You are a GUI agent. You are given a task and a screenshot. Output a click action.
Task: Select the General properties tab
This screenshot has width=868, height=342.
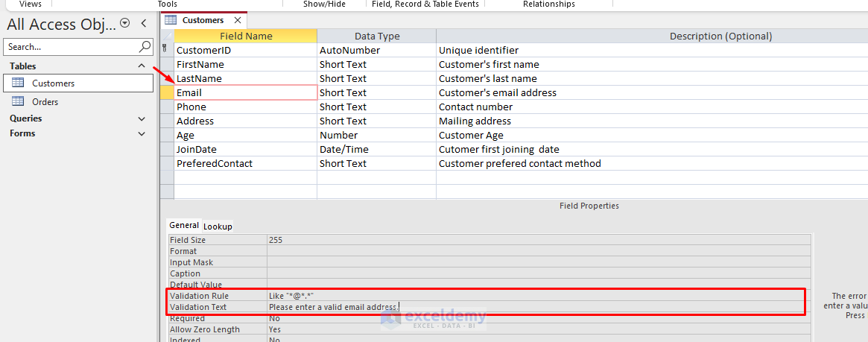(184, 225)
